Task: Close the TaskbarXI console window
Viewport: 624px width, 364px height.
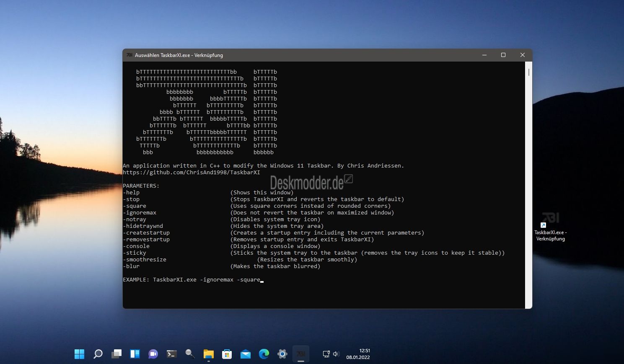Action: 522,55
